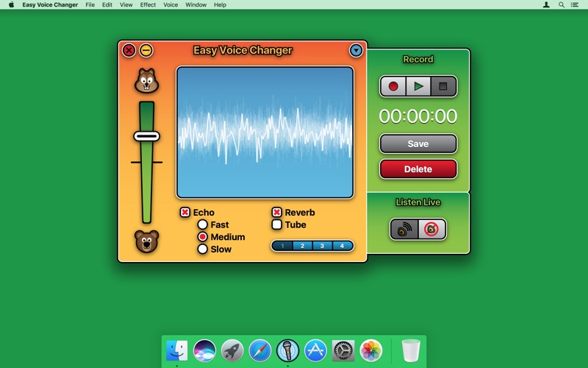Click the pitch slider white handle

(x=146, y=136)
